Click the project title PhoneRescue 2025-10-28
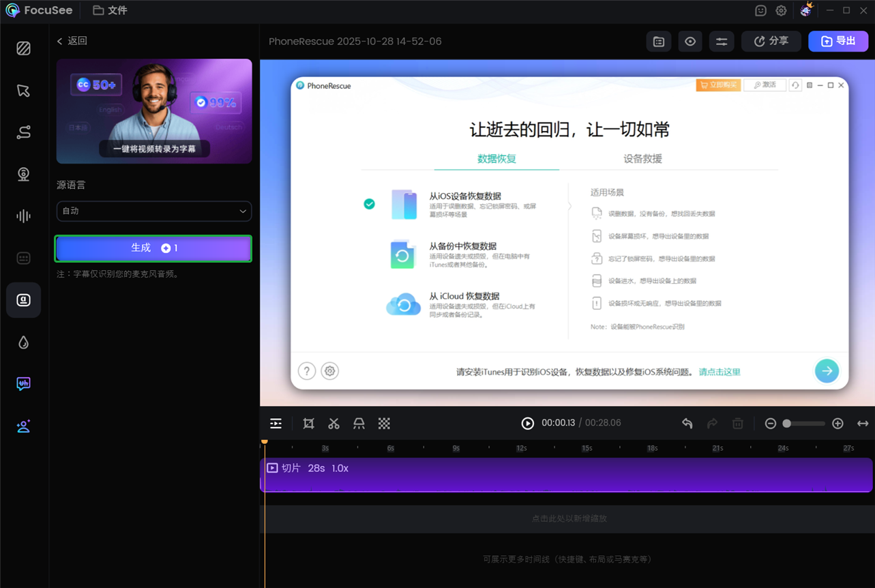The image size is (875, 588). (x=355, y=42)
